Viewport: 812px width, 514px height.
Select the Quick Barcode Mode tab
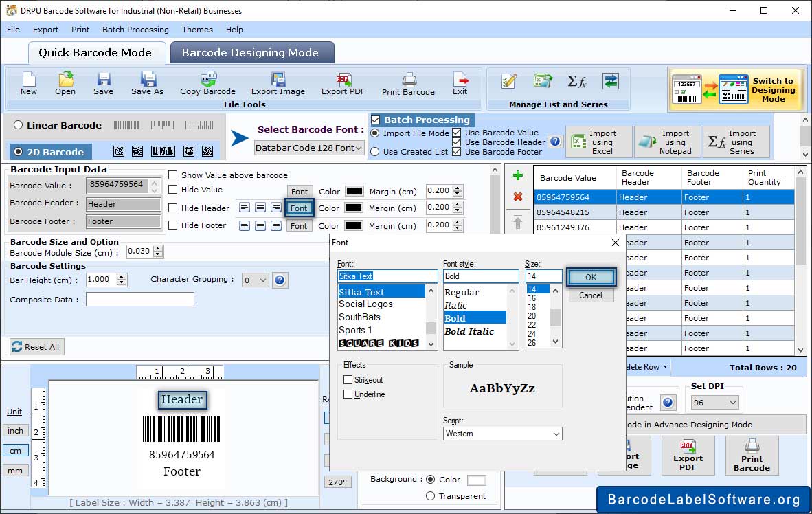(x=95, y=53)
